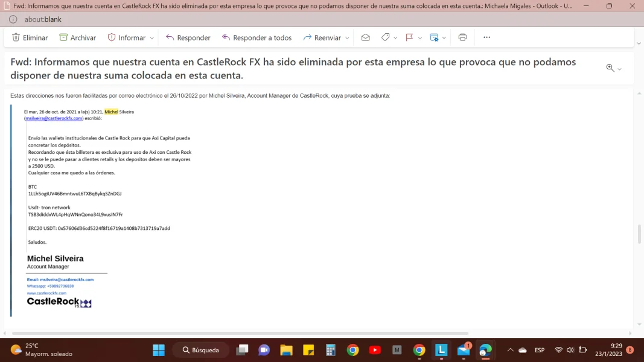644x362 pixels.
Task: Expand the zoom dropdown chevron
Action: click(619, 69)
